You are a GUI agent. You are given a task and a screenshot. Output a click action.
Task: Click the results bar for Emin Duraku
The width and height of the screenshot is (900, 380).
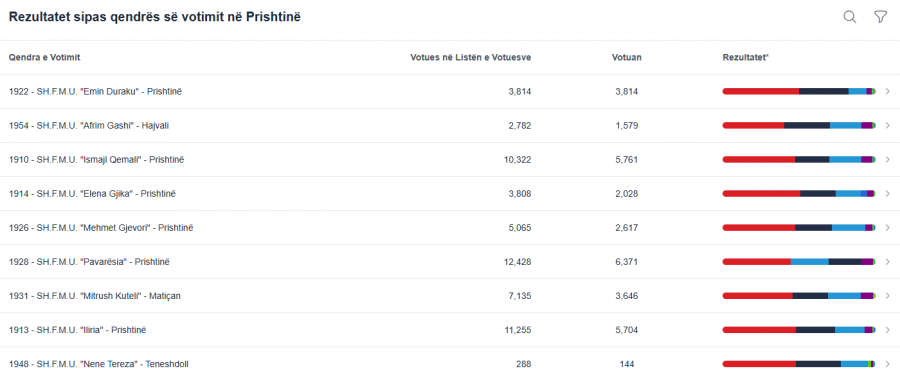[799, 91]
